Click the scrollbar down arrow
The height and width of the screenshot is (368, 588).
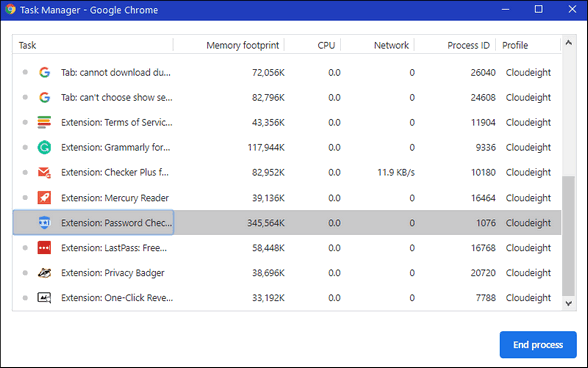pyautogui.click(x=568, y=303)
